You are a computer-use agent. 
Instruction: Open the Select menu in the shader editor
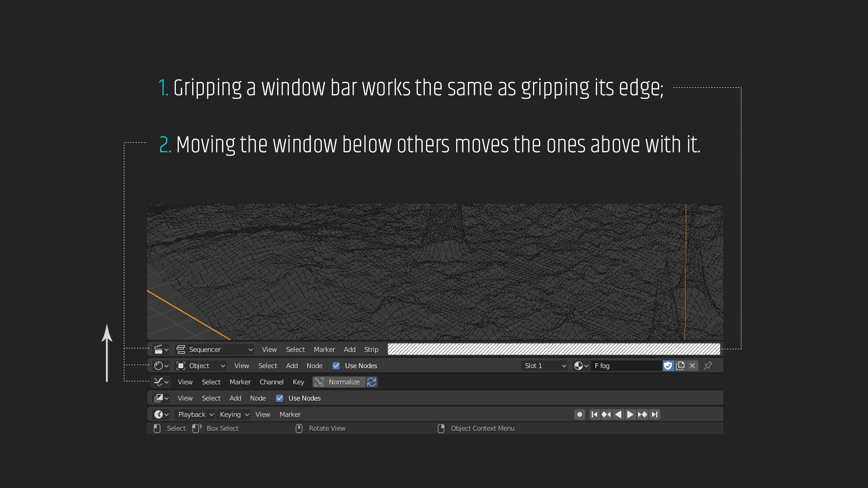[268, 366]
